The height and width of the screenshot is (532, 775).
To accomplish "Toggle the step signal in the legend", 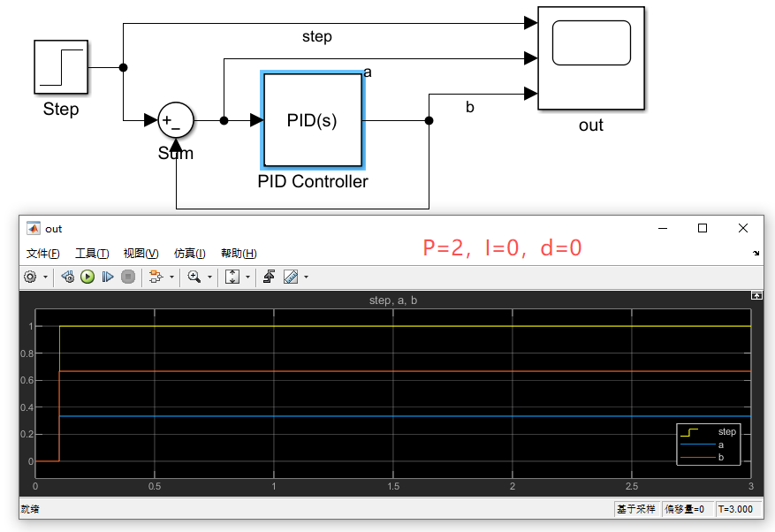I will coord(708,431).
